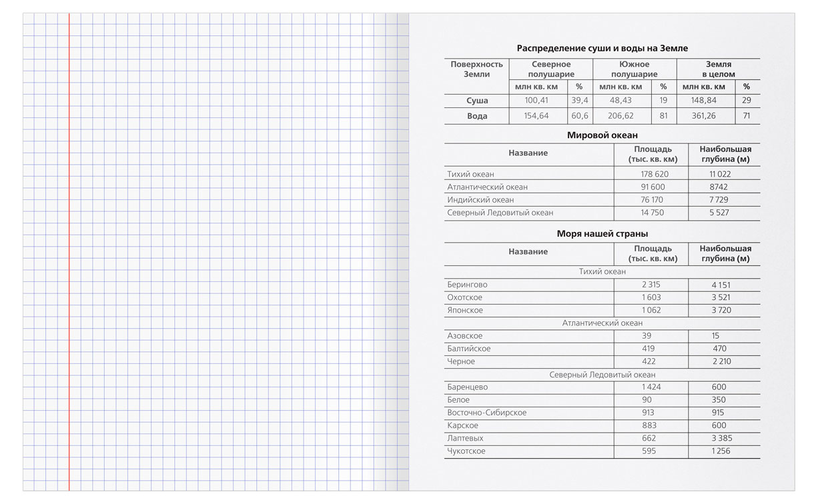818x504 pixels.
Task: Click the "Северный Ледовитый океан" section subheading in seas table
Action: point(602,375)
